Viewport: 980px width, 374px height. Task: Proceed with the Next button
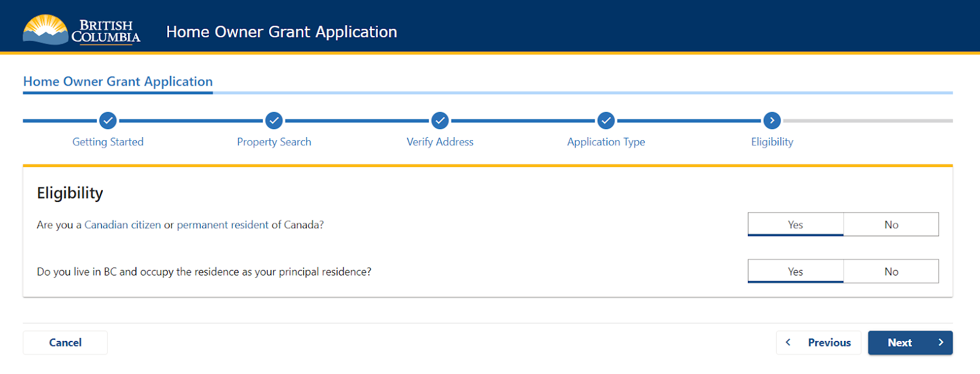click(x=910, y=343)
